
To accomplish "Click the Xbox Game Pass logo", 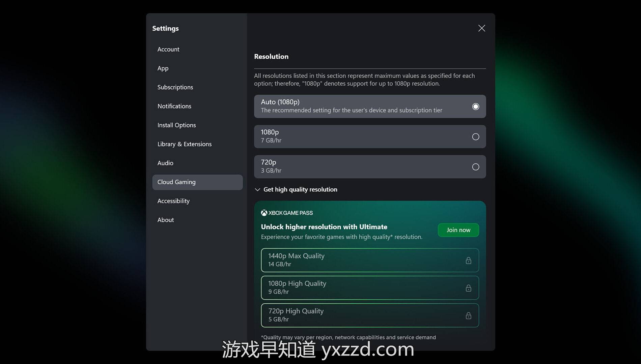I will [287, 213].
